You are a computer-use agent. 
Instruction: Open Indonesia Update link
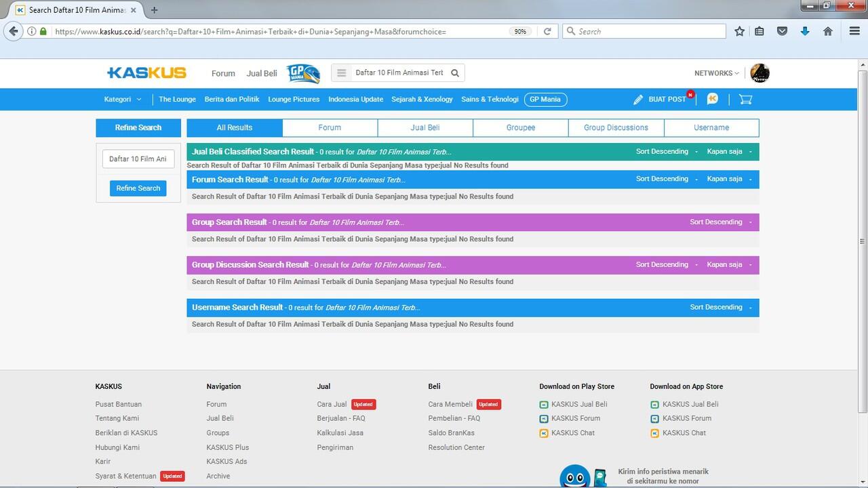[356, 99]
